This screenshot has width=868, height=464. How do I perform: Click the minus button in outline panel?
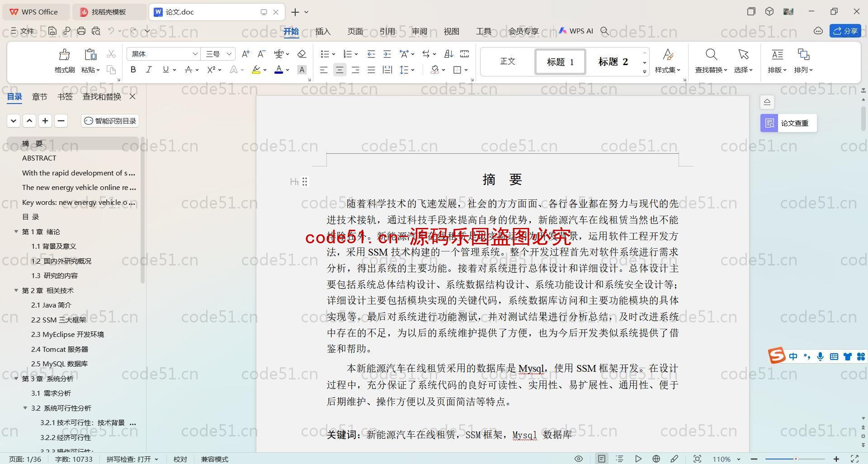61,121
